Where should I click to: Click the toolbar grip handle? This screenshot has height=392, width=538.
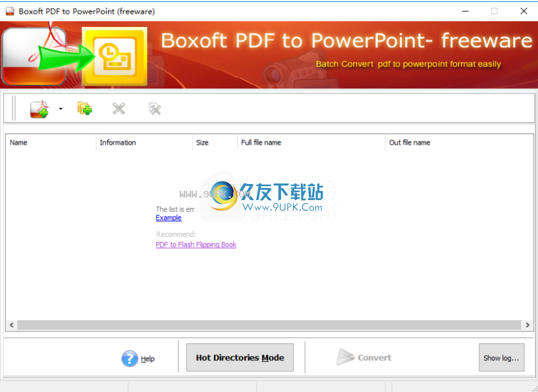coord(14,109)
